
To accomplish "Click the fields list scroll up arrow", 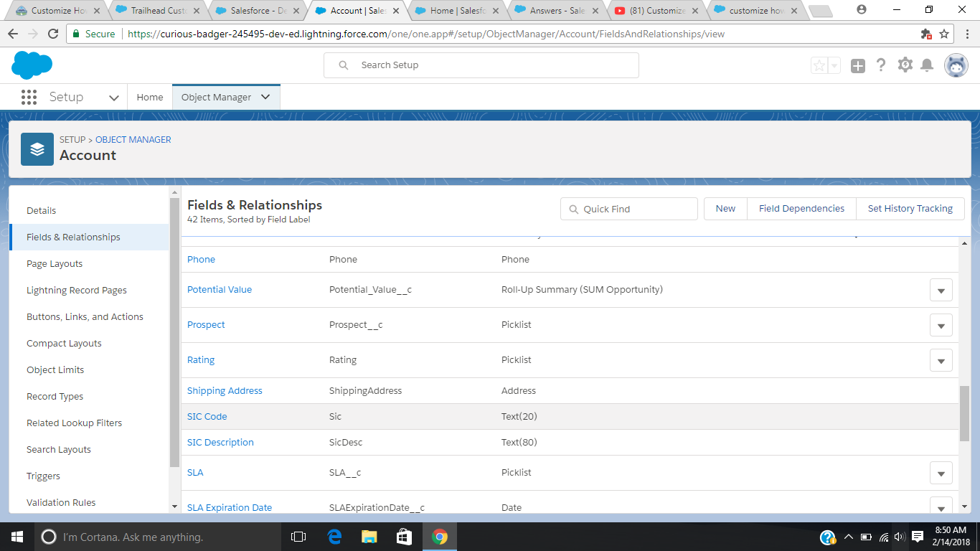I will 964,244.
